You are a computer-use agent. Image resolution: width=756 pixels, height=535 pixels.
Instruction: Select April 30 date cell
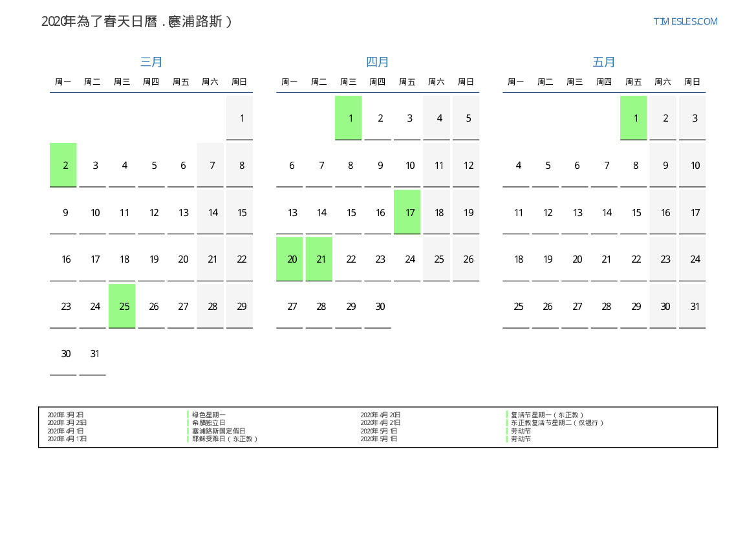[x=378, y=306]
